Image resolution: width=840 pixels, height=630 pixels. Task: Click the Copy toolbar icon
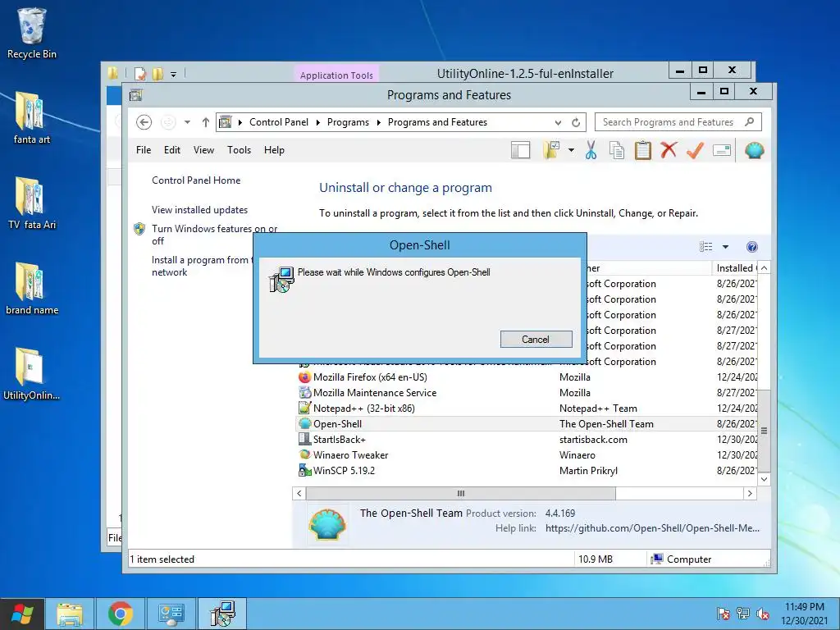(617, 151)
